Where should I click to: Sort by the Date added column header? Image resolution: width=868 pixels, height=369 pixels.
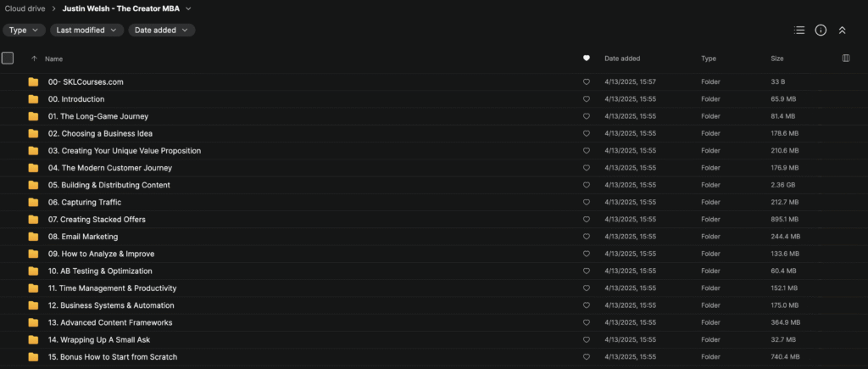[622, 59]
